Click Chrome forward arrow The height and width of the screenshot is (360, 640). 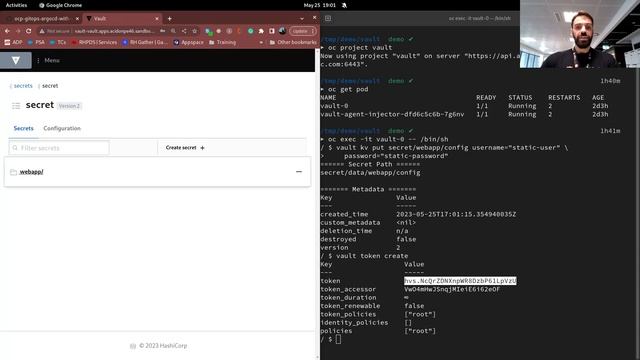[18, 31]
